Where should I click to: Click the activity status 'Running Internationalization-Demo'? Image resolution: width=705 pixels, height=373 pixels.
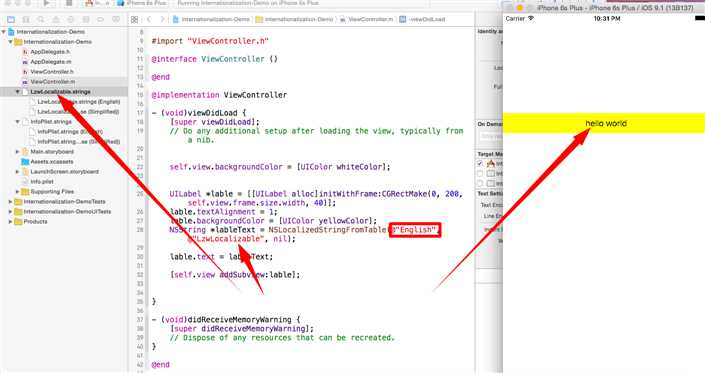tap(248, 3)
